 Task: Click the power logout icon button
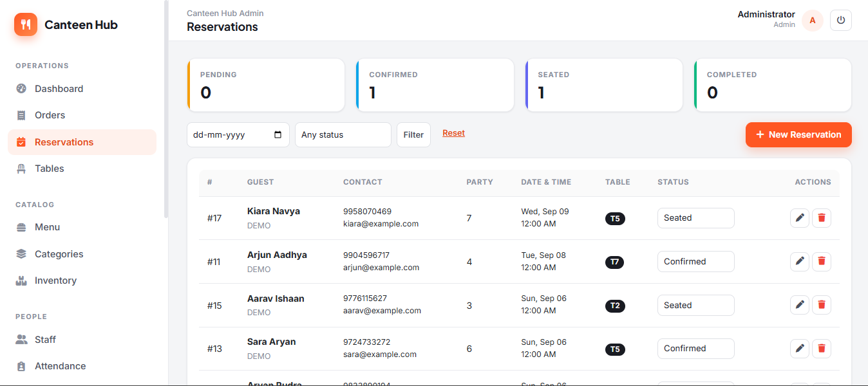(840, 20)
